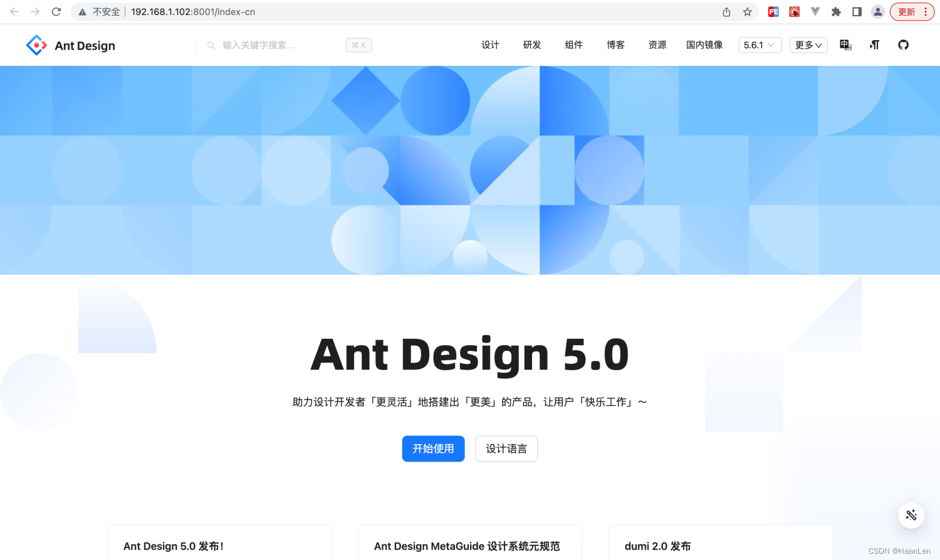Toggle RTL text direction icon

coord(875,45)
